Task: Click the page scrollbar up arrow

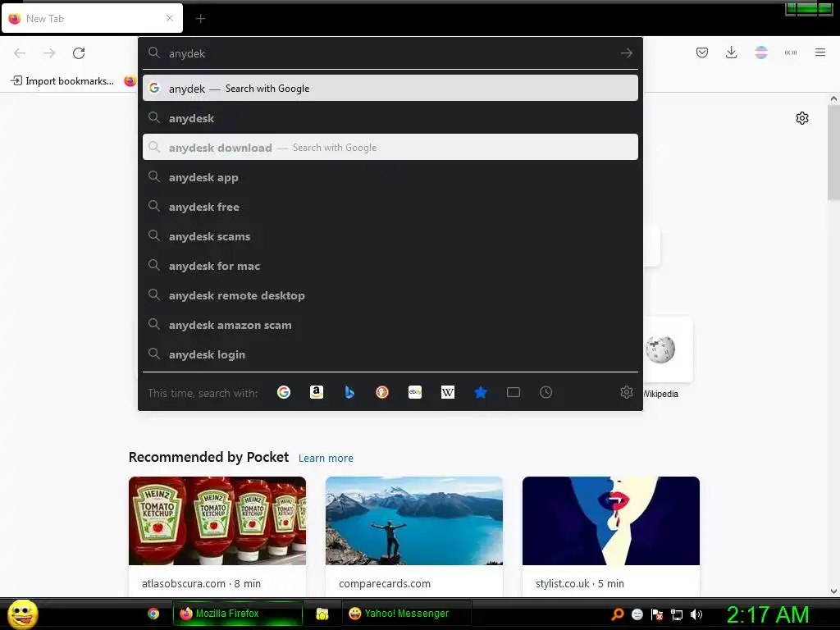Action: point(833,98)
